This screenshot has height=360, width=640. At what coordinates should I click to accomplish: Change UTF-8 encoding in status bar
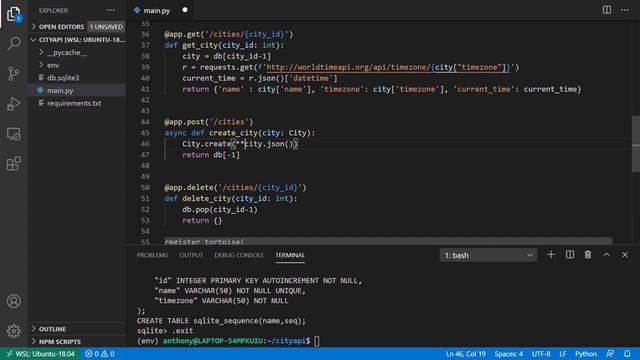(x=541, y=354)
